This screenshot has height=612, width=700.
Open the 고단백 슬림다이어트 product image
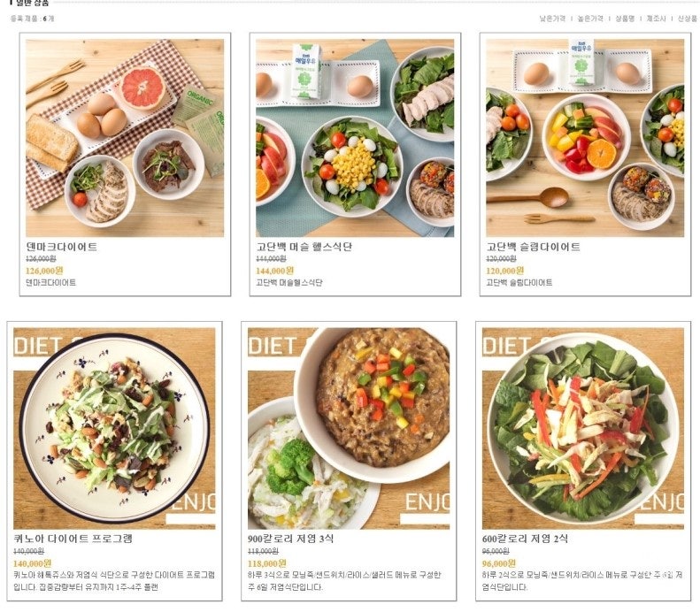click(x=585, y=138)
